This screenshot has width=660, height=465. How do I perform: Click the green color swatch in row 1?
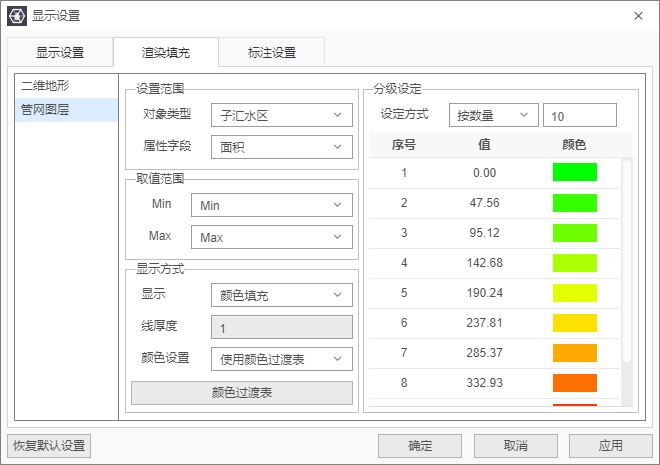click(x=574, y=172)
